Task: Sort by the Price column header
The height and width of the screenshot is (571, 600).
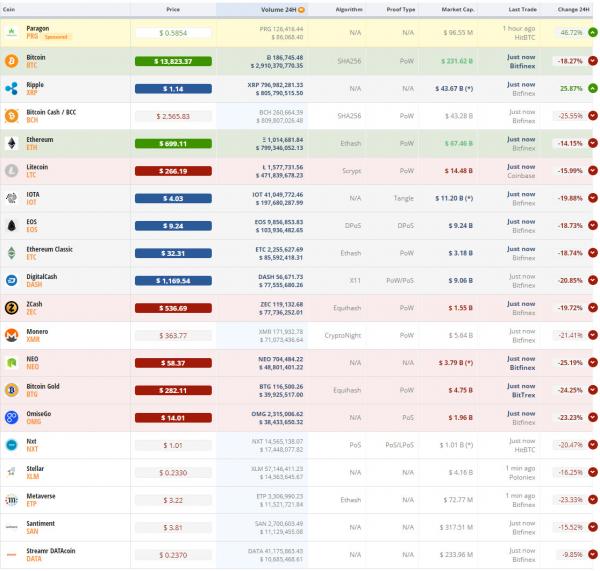Action: click(x=173, y=9)
